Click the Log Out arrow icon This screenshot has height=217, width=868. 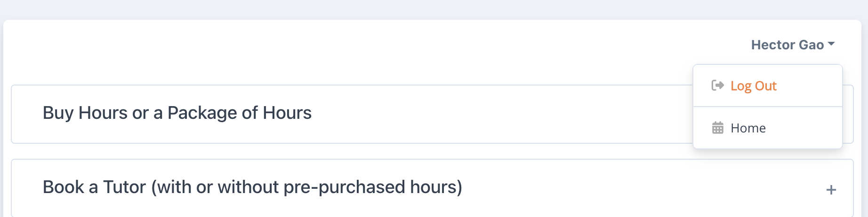[717, 85]
